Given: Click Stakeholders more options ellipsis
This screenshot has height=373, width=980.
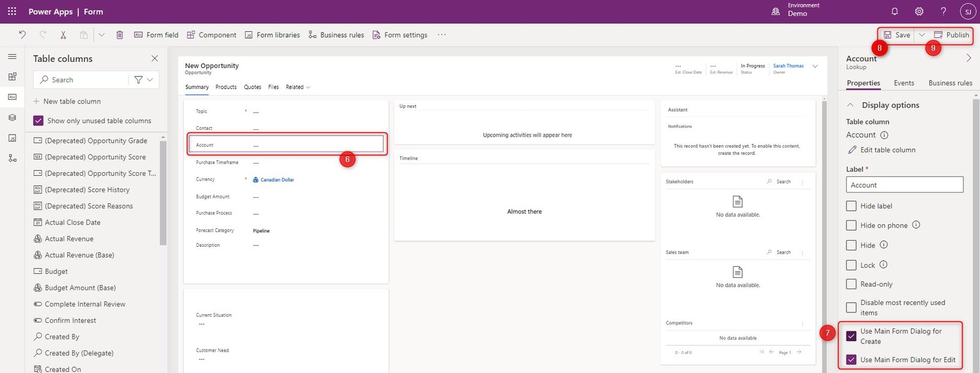Looking at the screenshot, I should pos(802,182).
